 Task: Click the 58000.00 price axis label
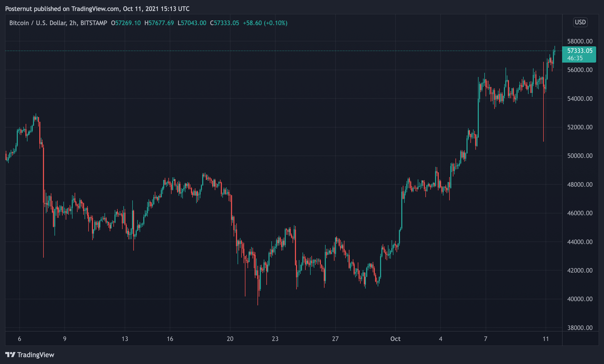pyautogui.click(x=580, y=41)
